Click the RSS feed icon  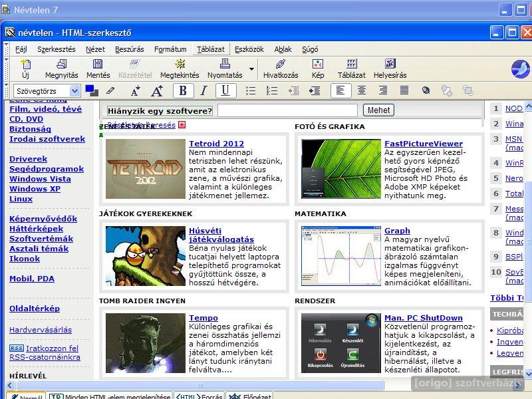pyautogui.click(x=17, y=348)
